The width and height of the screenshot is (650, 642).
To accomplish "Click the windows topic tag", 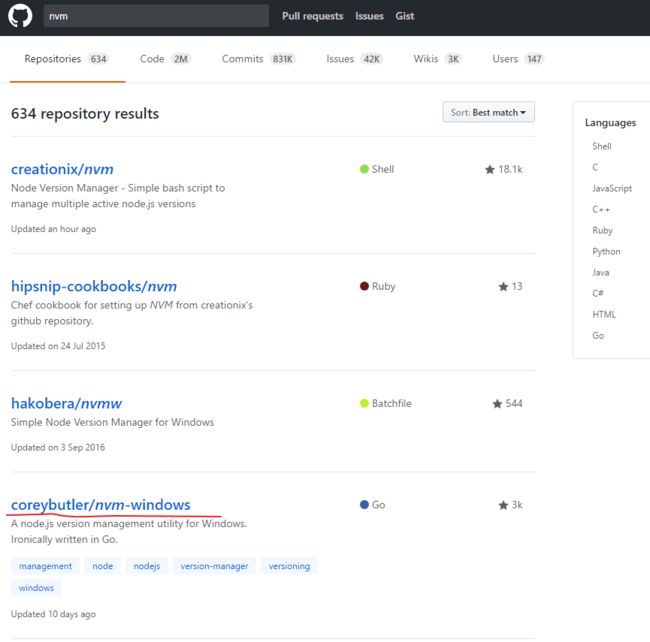I will (36, 588).
